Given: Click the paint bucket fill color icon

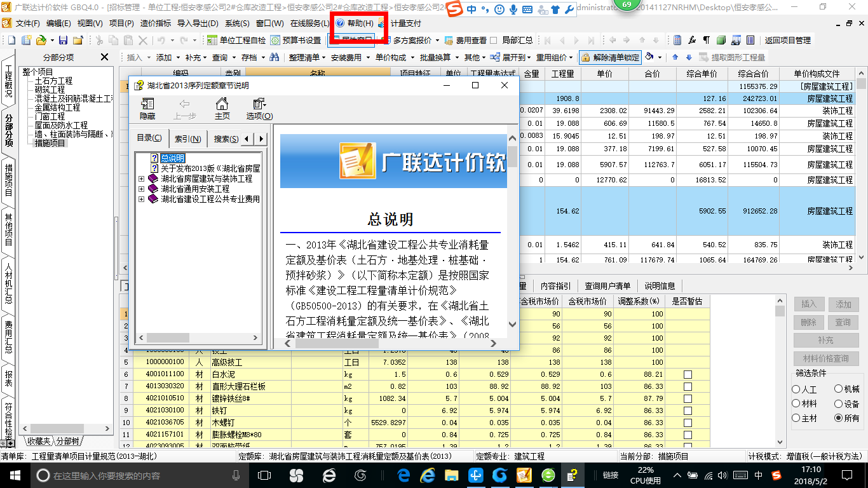Looking at the screenshot, I should click(x=649, y=57).
